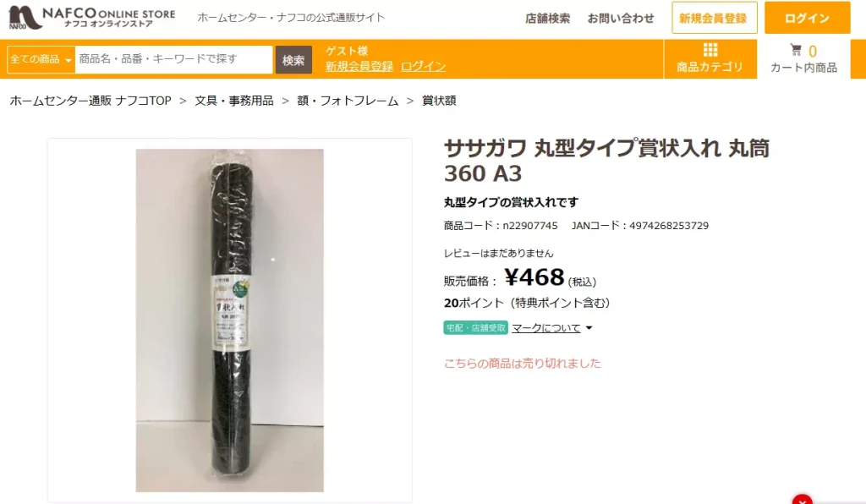Open the 店舗検索 menu item

click(x=547, y=19)
